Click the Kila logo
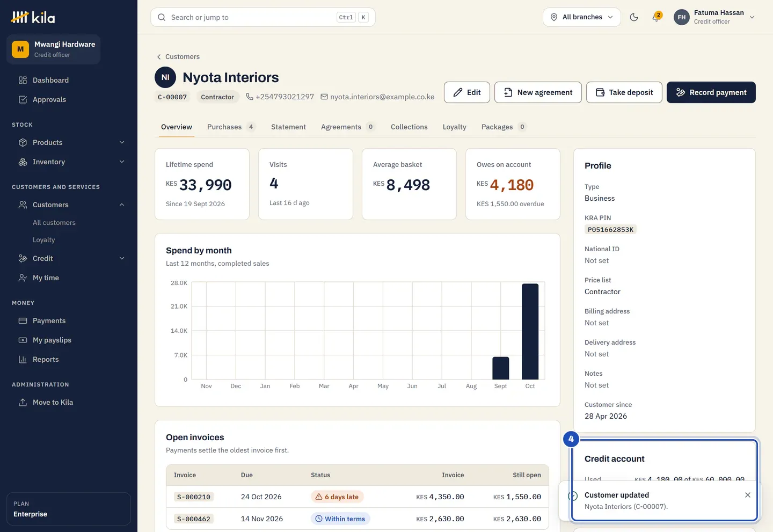773x532 pixels. click(33, 17)
